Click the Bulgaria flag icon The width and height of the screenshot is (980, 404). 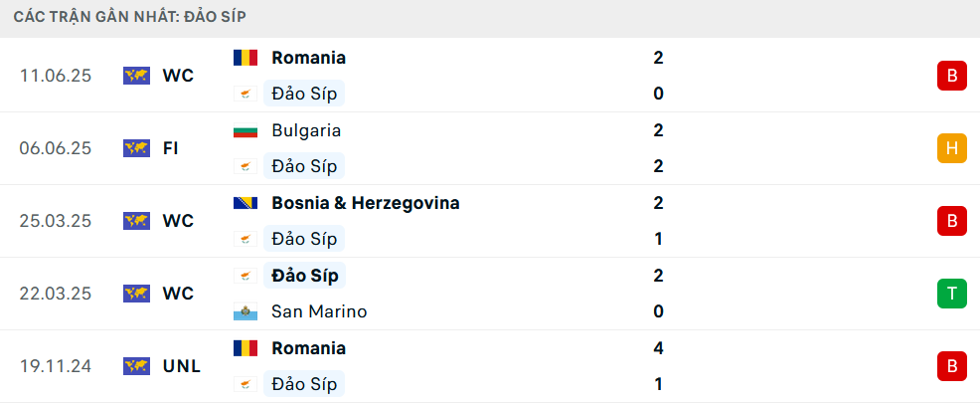click(245, 130)
